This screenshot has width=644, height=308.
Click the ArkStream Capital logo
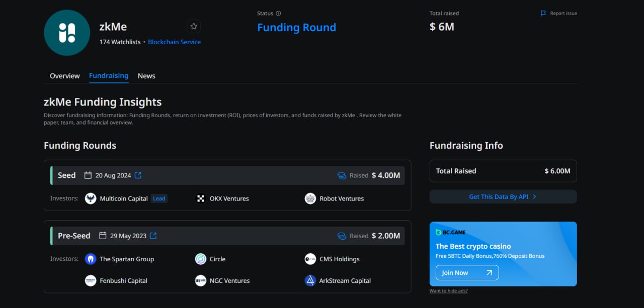click(x=310, y=281)
